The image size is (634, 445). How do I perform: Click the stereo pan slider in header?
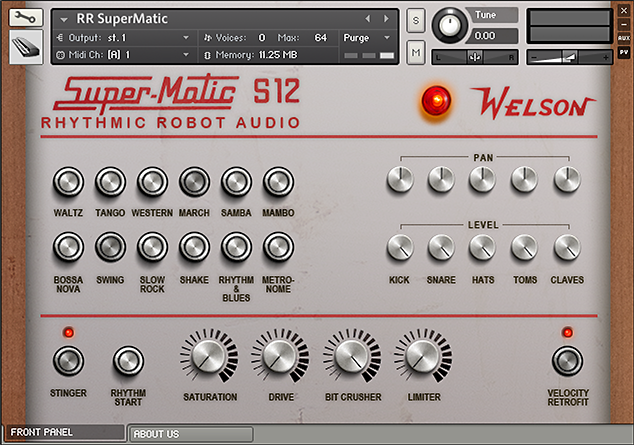pos(475,57)
